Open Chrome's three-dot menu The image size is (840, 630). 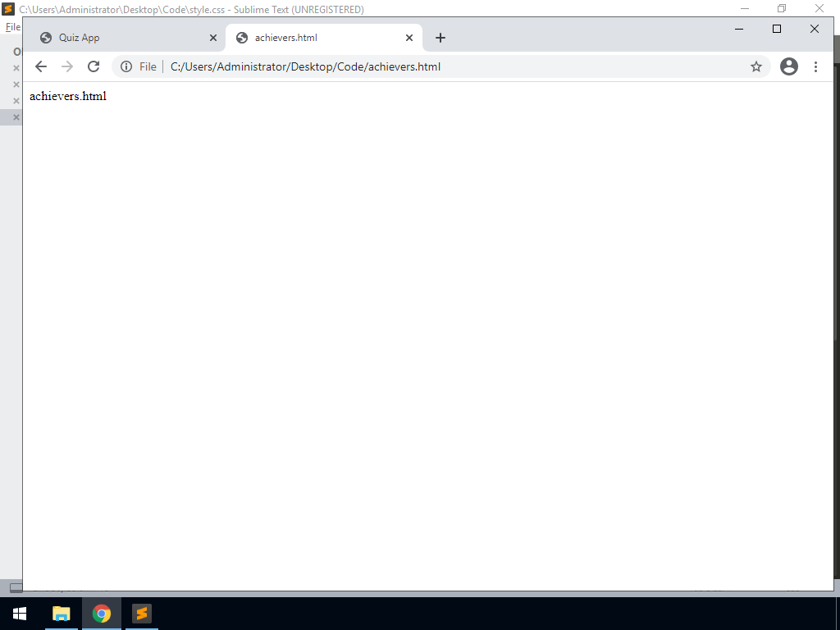point(815,66)
